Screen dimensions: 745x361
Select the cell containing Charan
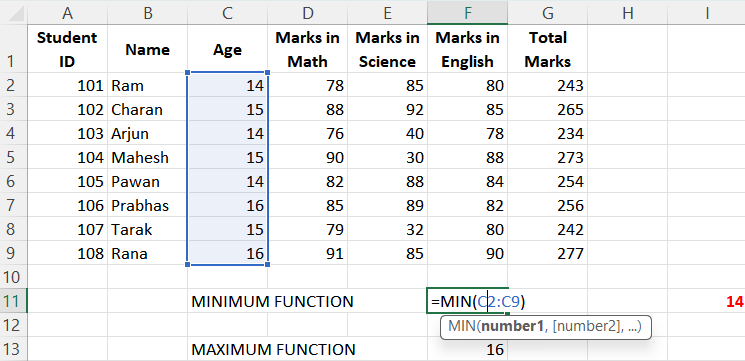pyautogui.click(x=148, y=110)
